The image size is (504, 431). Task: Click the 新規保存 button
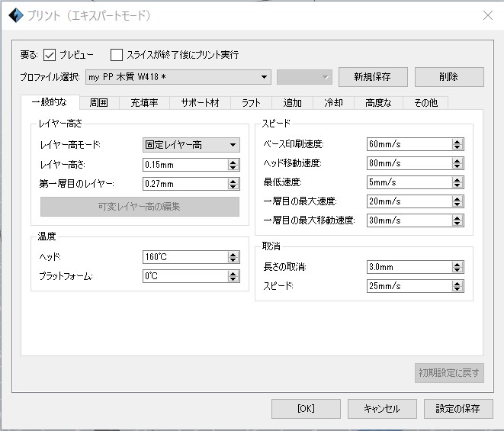tap(373, 77)
